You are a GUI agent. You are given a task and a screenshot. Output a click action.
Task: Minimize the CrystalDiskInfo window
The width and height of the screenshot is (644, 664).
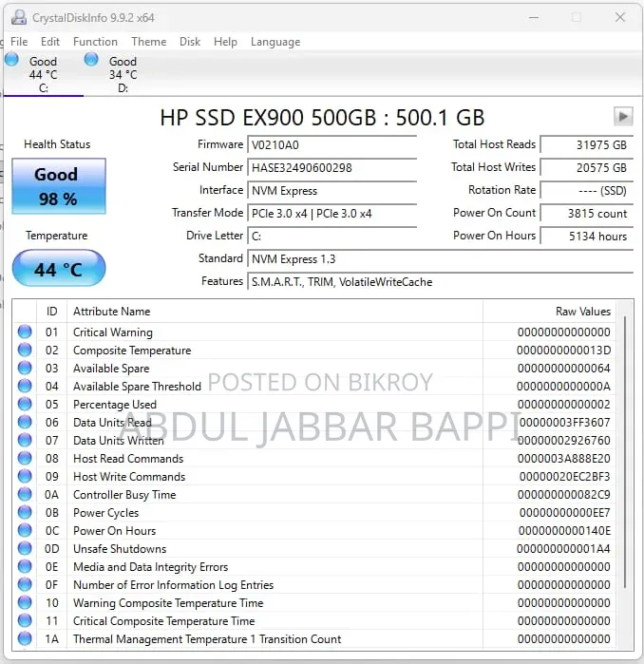(x=534, y=17)
